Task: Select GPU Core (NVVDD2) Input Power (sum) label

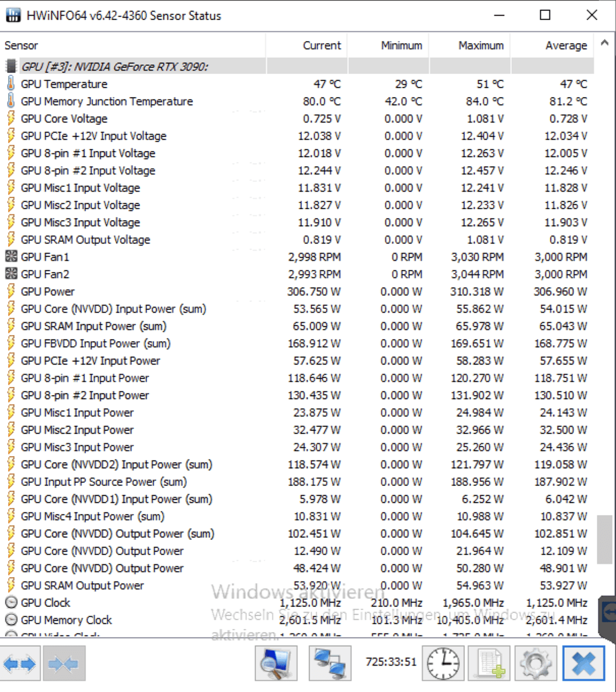Action: click(x=117, y=465)
